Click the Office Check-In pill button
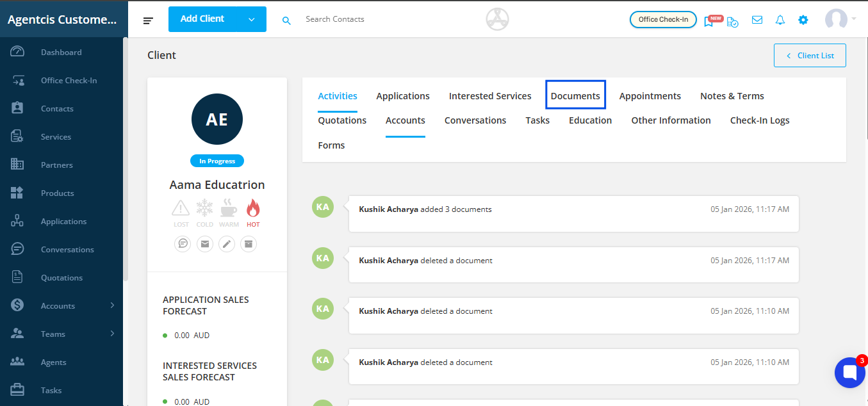This screenshot has height=406, width=868. pyautogui.click(x=663, y=19)
